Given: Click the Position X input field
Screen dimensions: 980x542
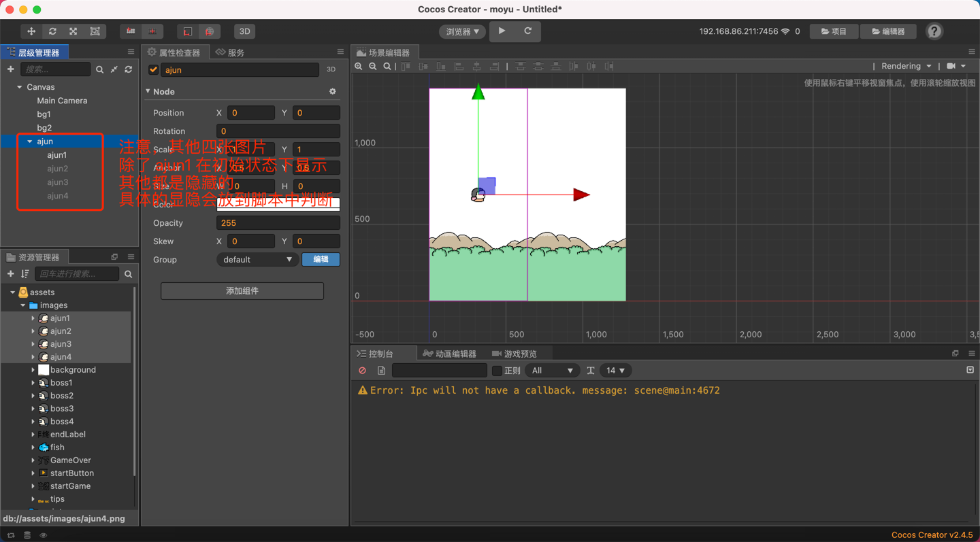Looking at the screenshot, I should pyautogui.click(x=251, y=113).
